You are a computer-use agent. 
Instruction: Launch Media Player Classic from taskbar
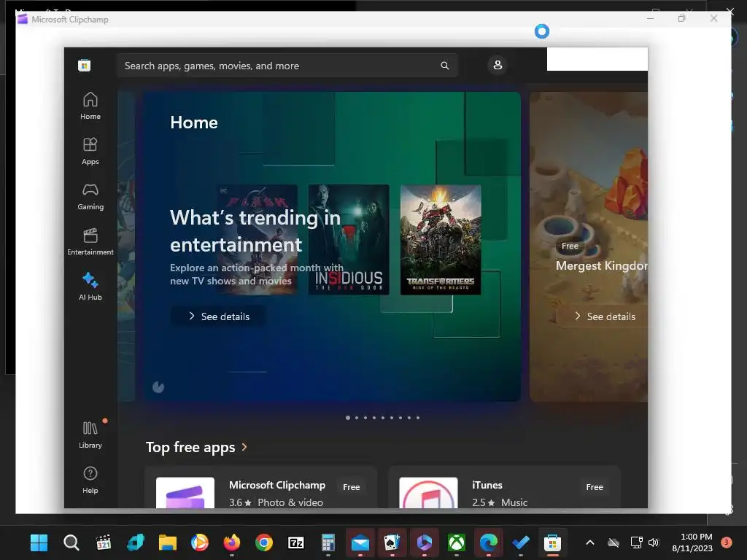click(x=104, y=542)
